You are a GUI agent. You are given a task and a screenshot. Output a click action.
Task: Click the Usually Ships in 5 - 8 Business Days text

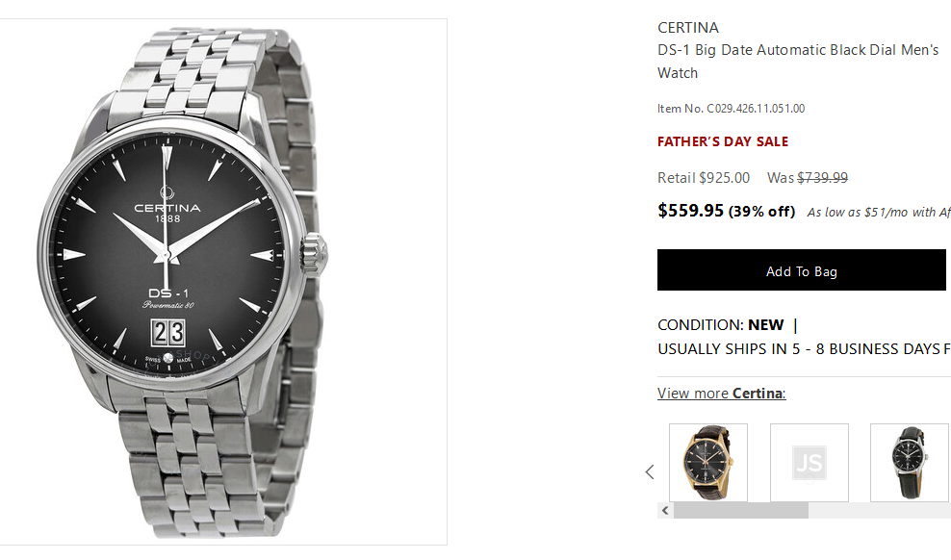(803, 348)
